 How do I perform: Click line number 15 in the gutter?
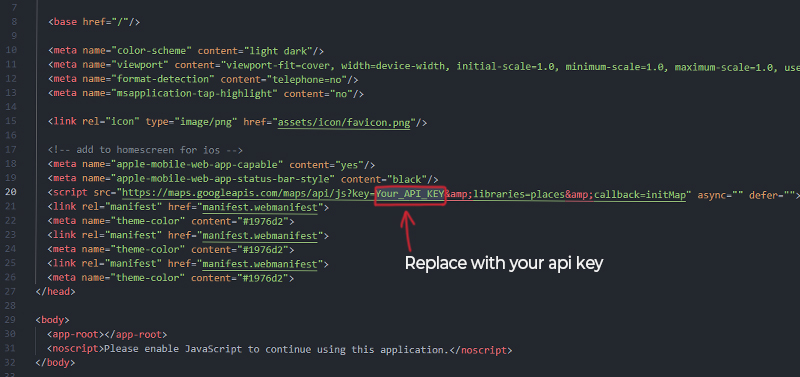click(11, 121)
